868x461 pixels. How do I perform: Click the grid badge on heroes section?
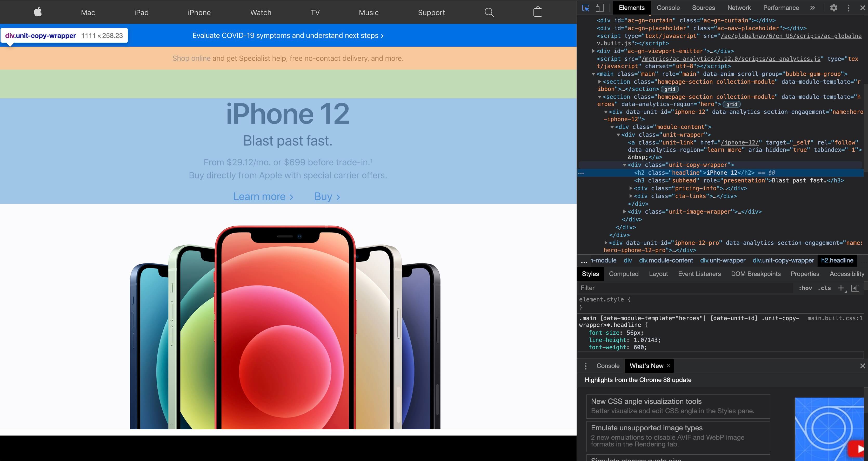point(731,104)
